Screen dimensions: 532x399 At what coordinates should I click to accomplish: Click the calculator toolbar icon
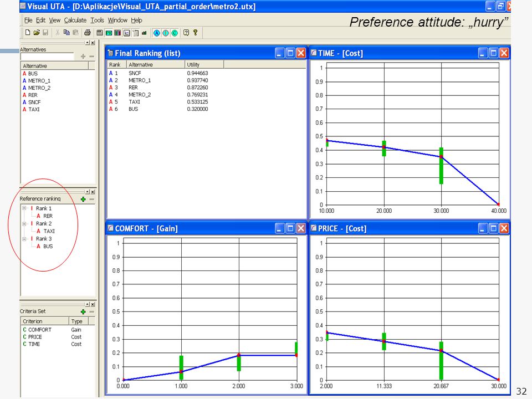[100, 33]
